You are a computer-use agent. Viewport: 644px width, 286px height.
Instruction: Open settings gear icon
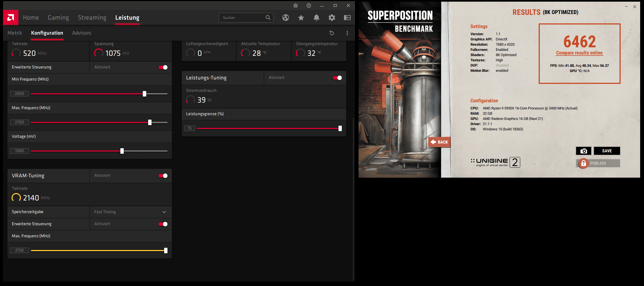coord(332,18)
